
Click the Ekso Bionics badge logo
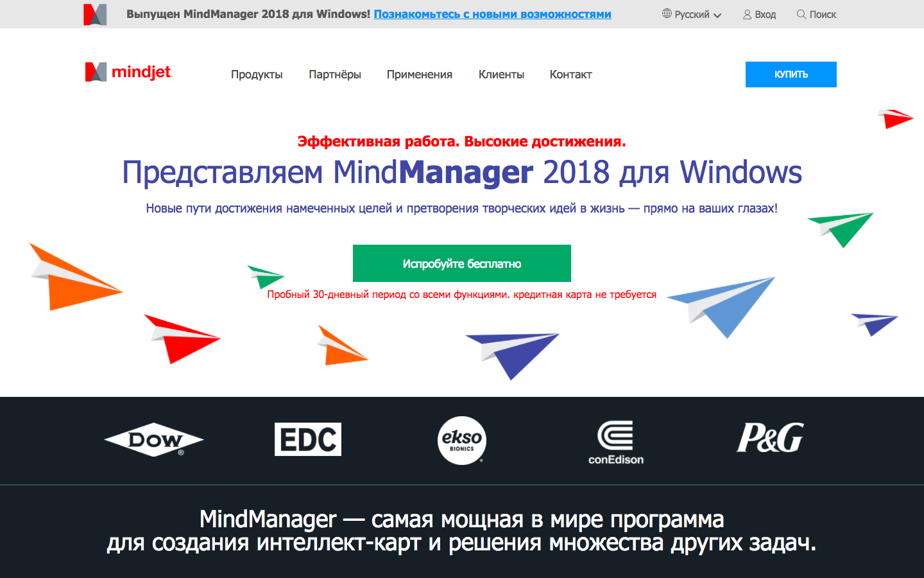pos(461,440)
